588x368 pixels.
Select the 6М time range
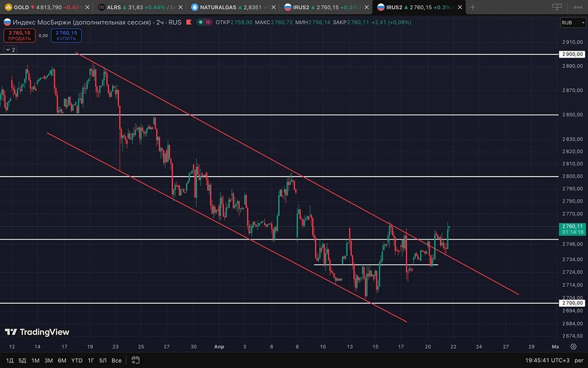point(62,360)
